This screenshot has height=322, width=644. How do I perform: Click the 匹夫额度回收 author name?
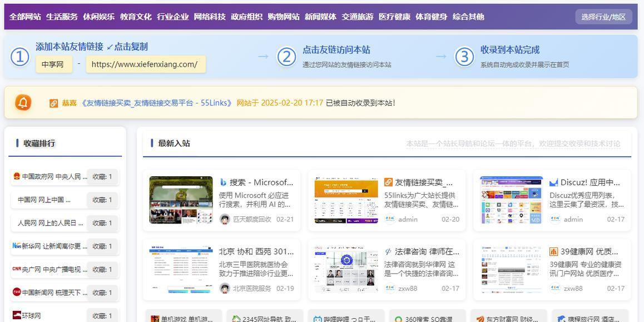[x=252, y=219]
